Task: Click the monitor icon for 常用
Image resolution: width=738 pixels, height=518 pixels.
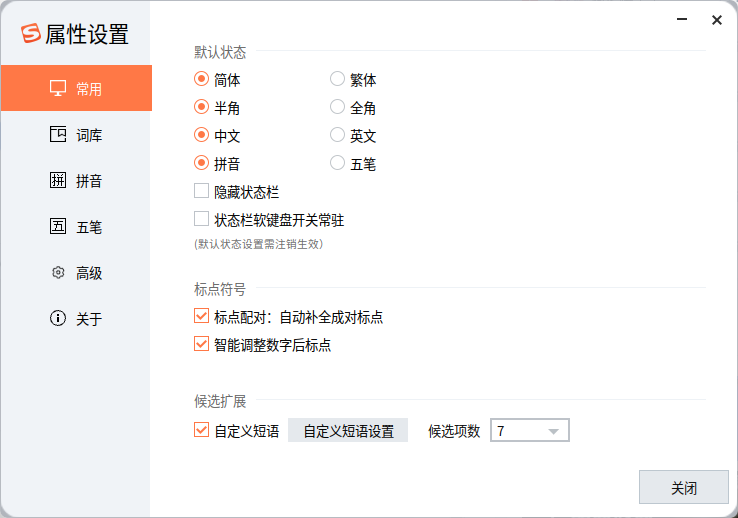Action: tap(58, 88)
